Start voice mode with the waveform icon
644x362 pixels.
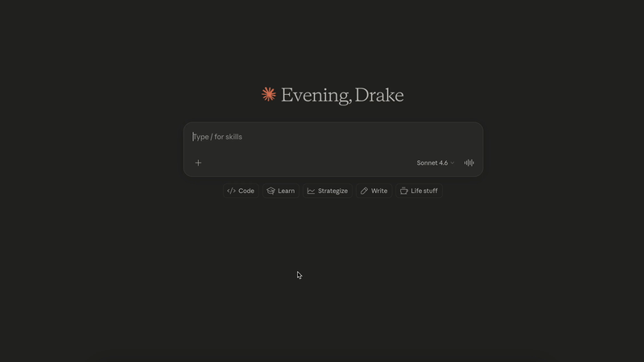click(x=469, y=162)
